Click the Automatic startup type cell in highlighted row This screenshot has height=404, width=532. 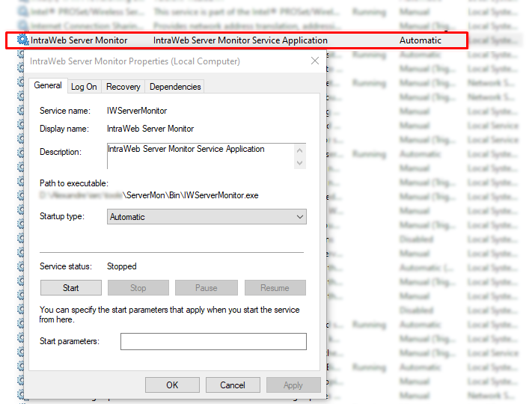click(x=421, y=40)
